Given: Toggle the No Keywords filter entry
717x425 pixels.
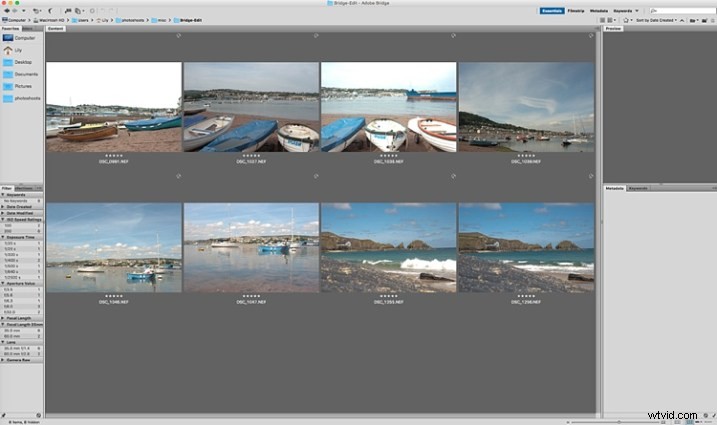Looking at the screenshot, I should 21,201.
